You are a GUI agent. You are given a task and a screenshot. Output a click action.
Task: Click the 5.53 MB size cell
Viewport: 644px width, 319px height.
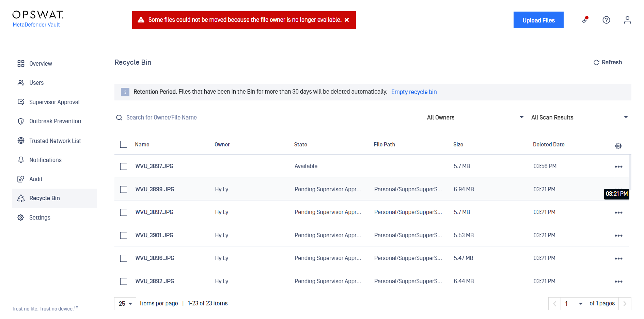pos(464,235)
